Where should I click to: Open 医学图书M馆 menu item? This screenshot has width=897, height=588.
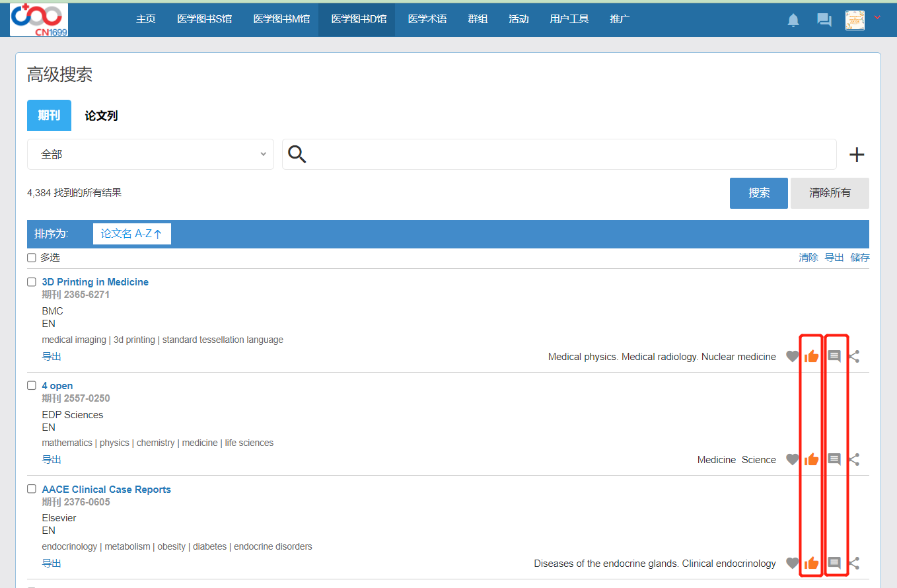point(281,18)
